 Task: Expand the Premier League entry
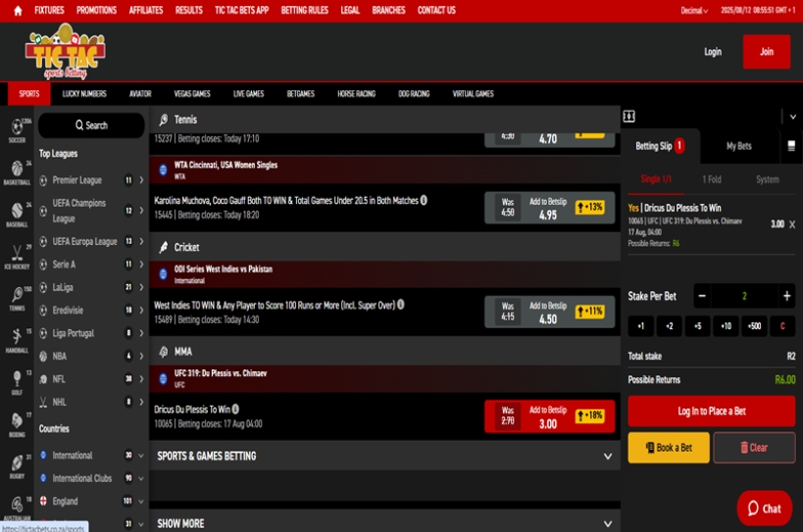tap(141, 180)
